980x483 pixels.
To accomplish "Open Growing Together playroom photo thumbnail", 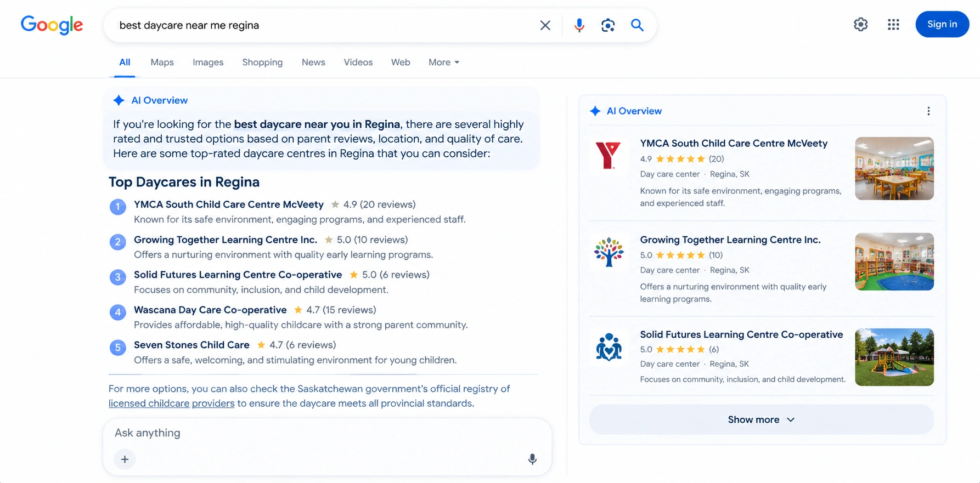I will pos(894,262).
